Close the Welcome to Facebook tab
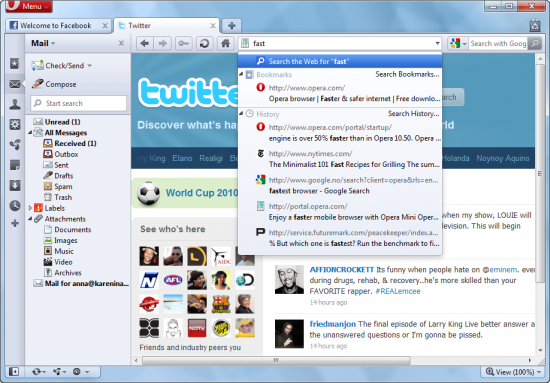The image size is (550, 383). (105, 26)
